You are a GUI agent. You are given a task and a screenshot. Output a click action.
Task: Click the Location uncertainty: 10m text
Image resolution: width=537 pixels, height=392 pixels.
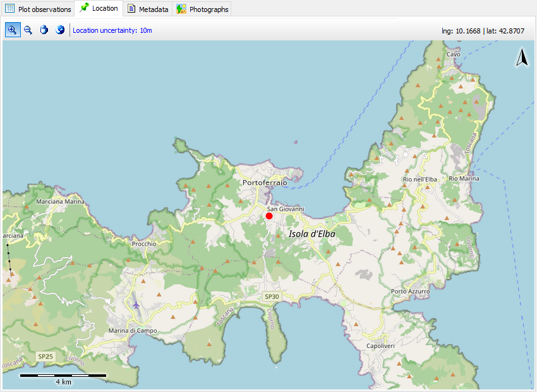[x=112, y=30]
